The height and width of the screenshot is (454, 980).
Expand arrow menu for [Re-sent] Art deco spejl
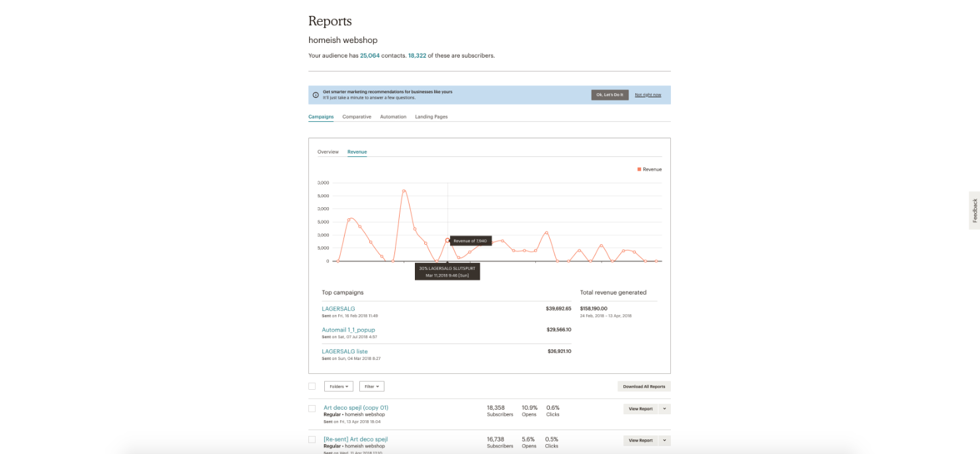664,440
